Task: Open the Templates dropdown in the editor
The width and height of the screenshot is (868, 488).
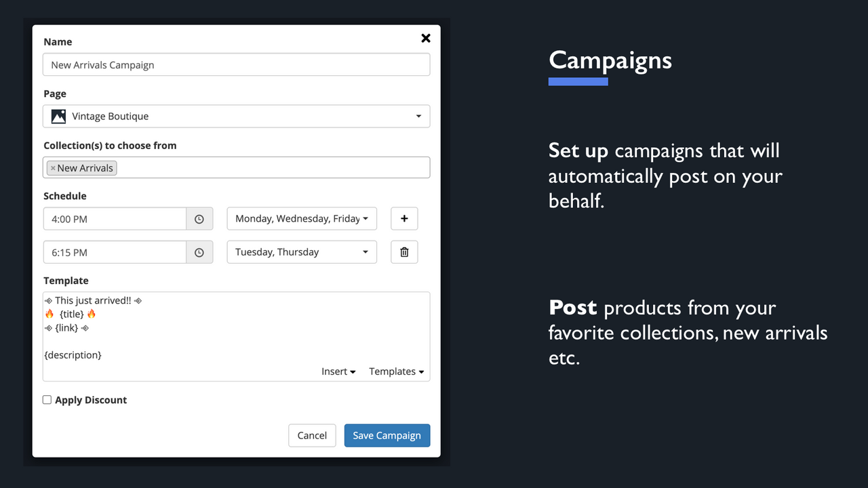Action: (396, 371)
